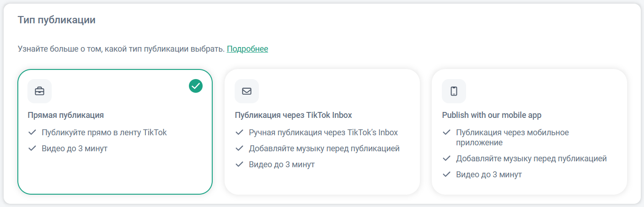Click checkmark beside "Видео до 3 минут" in Inbox card
The image size is (644, 207).
click(x=239, y=165)
